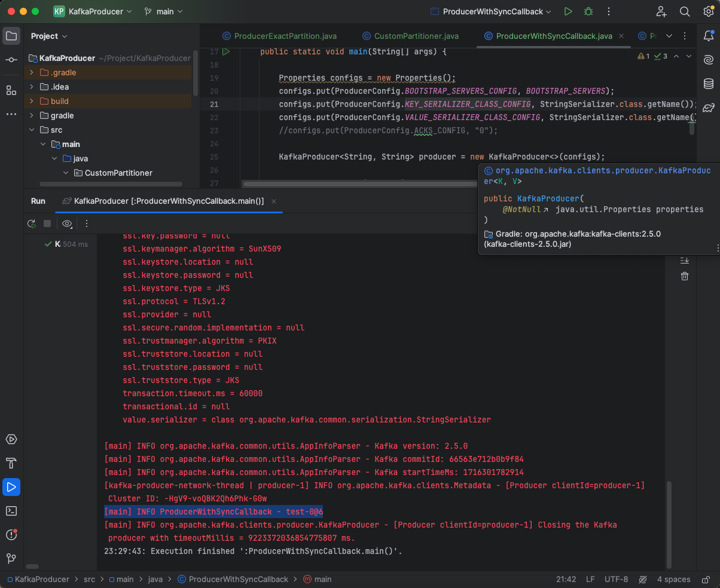
Task: Open the Problems tool window
Action: coord(11,535)
